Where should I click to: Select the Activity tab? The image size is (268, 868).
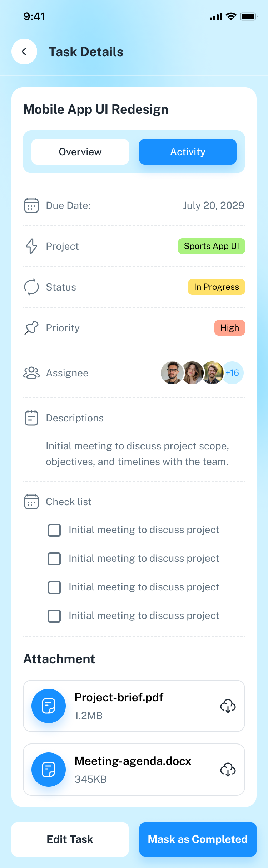tap(188, 152)
